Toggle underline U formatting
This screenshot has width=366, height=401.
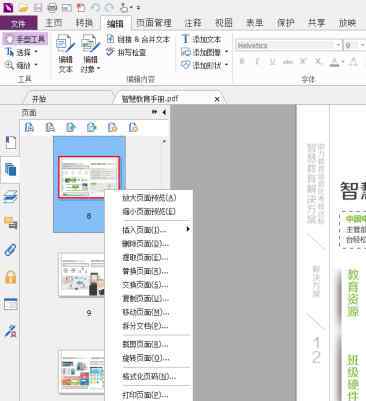pyautogui.click(x=272, y=61)
